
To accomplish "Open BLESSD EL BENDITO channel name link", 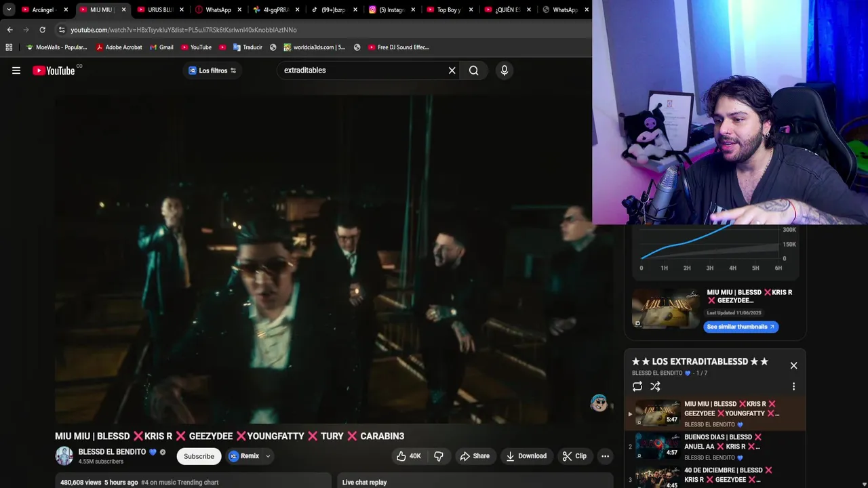I will pos(112,452).
